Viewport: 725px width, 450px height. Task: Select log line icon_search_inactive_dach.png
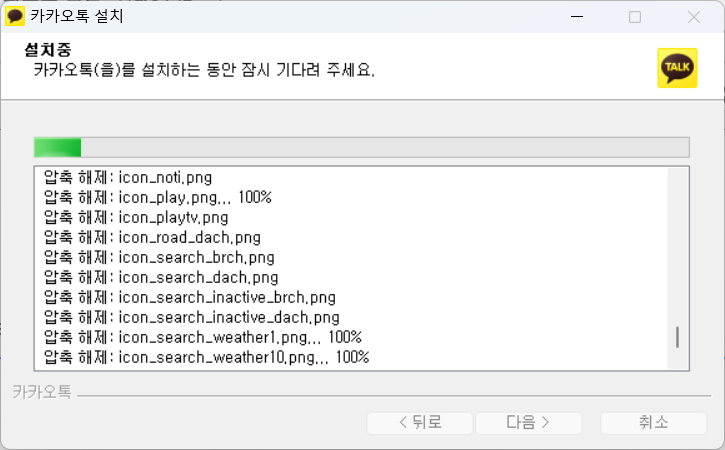pos(191,317)
